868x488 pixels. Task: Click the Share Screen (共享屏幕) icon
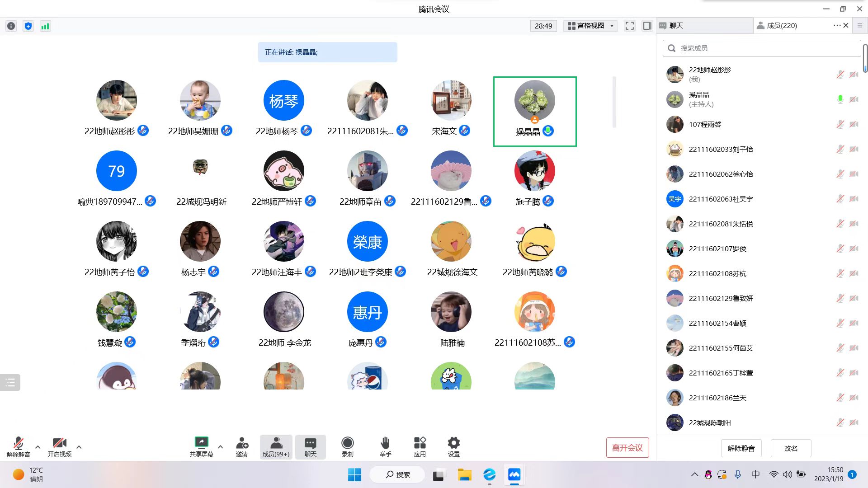tap(201, 442)
